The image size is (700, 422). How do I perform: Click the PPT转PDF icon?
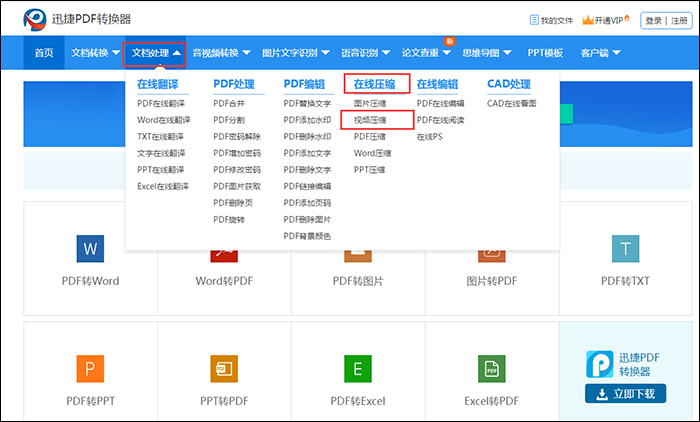coord(224,369)
